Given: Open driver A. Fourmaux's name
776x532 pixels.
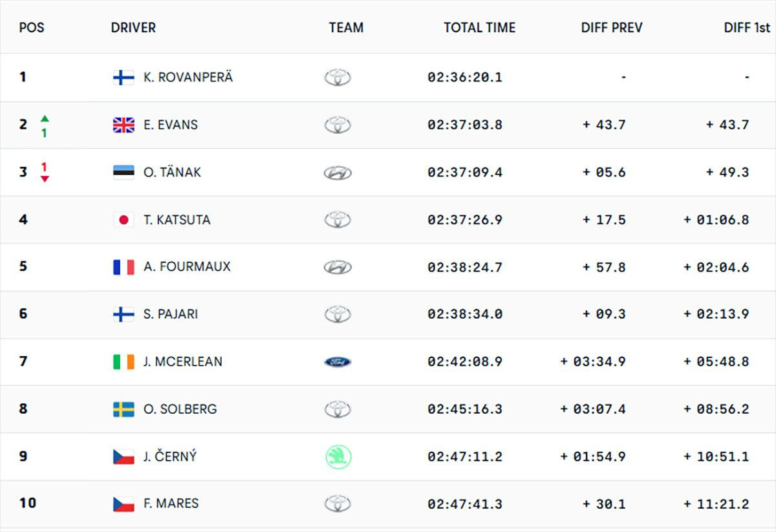Looking at the screenshot, I should [187, 267].
